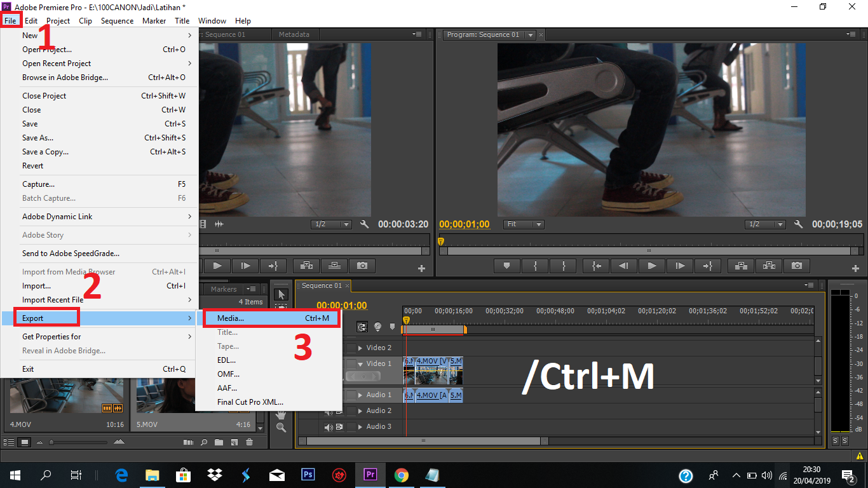This screenshot has height=488, width=868.
Task: Expand the Audio 1 track
Action: pos(360,395)
